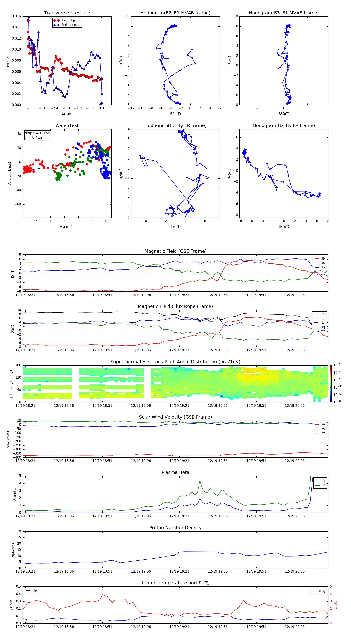This screenshot has width=351, height=644.
Task: Click the 'Tp(10⁶K)' y-axis label
Action: [11, 605]
